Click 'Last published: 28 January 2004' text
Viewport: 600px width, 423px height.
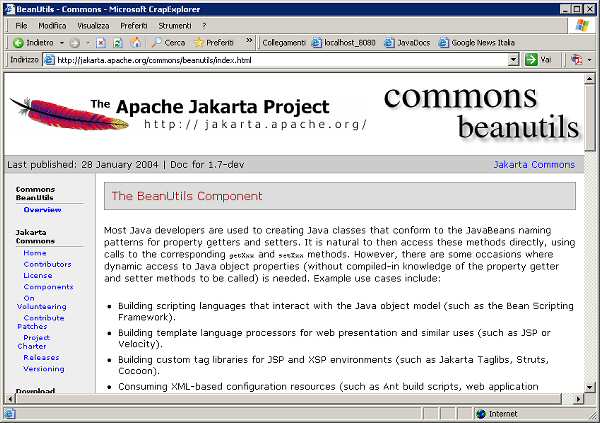pyautogui.click(x=83, y=165)
